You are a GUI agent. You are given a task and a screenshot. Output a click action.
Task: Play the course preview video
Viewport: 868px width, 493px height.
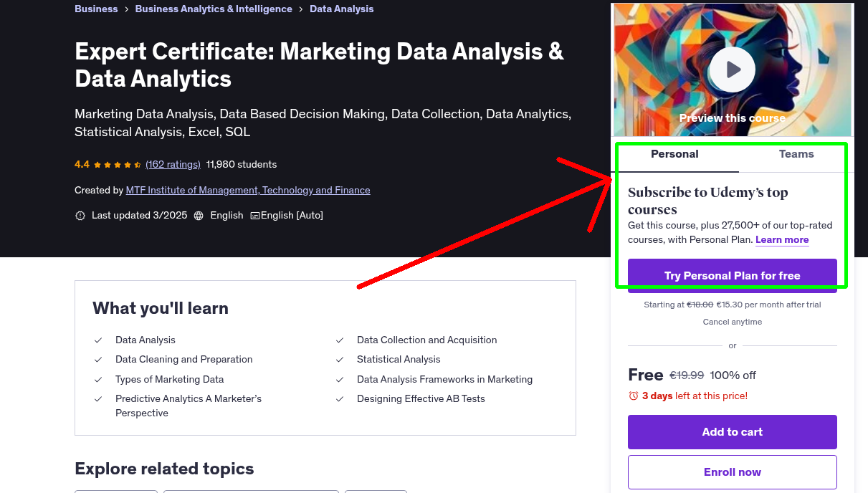pyautogui.click(x=733, y=70)
